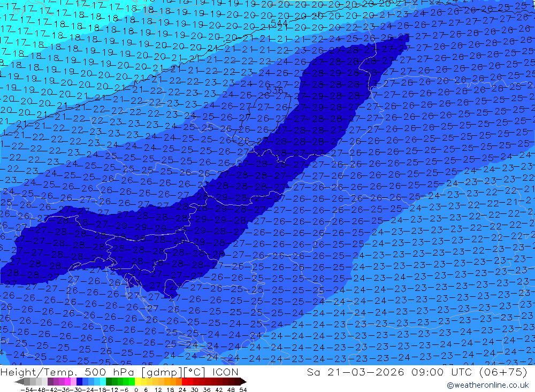
Task: Click the dark green -12 legend swatch
Action: [109, 382]
